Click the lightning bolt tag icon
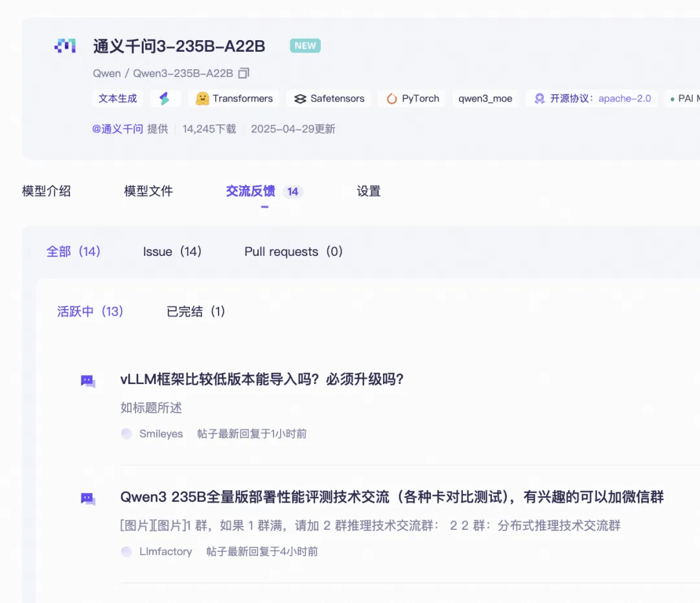Screen dimensions: 700x603 click(165, 98)
